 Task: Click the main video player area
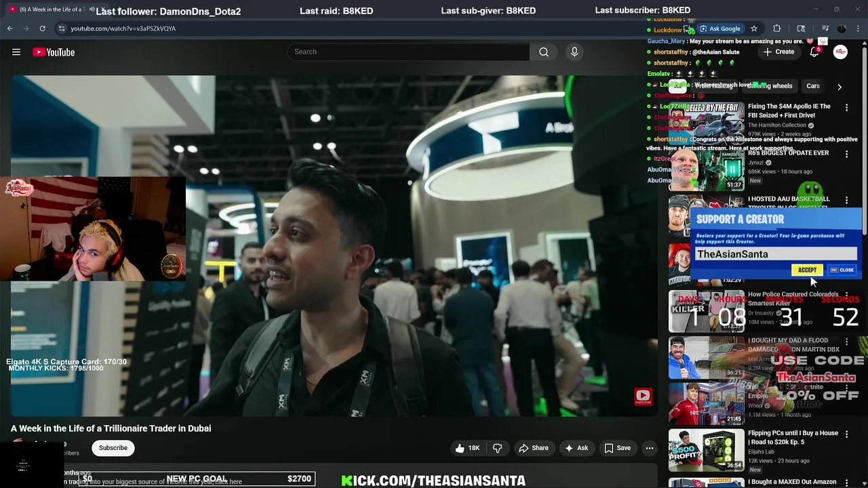click(334, 246)
